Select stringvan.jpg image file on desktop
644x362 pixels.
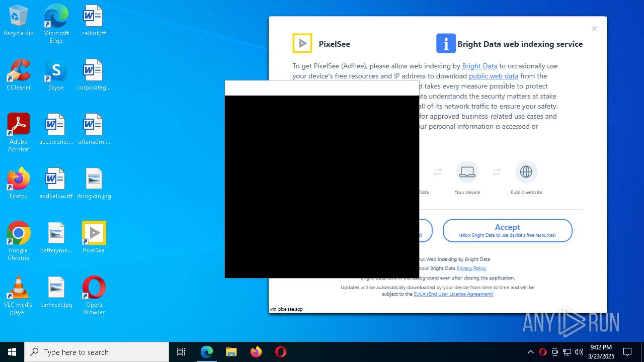tap(94, 184)
